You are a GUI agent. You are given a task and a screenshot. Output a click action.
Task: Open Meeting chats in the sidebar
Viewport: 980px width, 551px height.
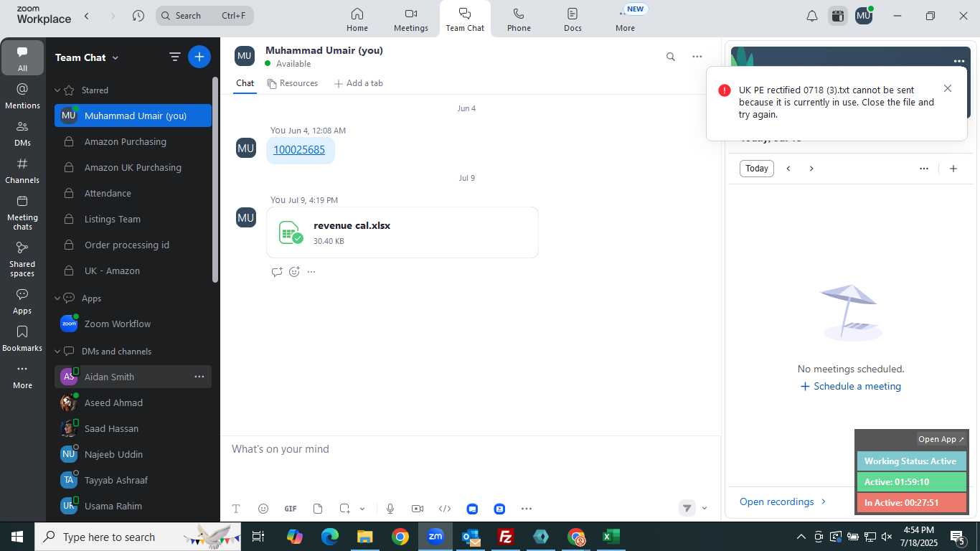click(x=22, y=212)
